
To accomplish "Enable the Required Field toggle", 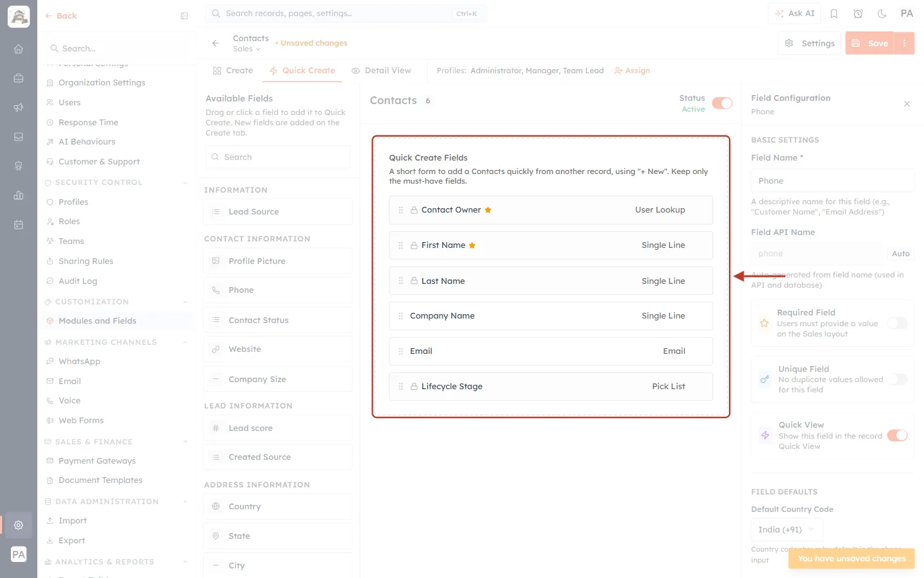I will [x=898, y=323].
